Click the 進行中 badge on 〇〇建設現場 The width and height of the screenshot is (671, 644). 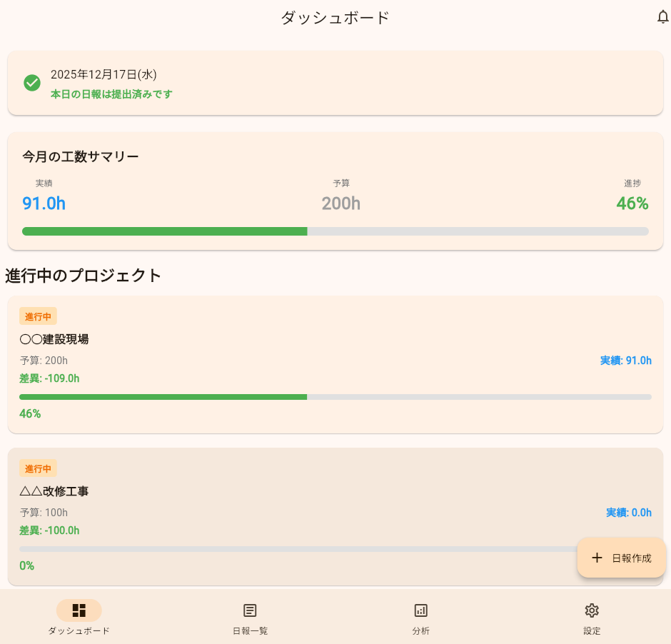(38, 316)
